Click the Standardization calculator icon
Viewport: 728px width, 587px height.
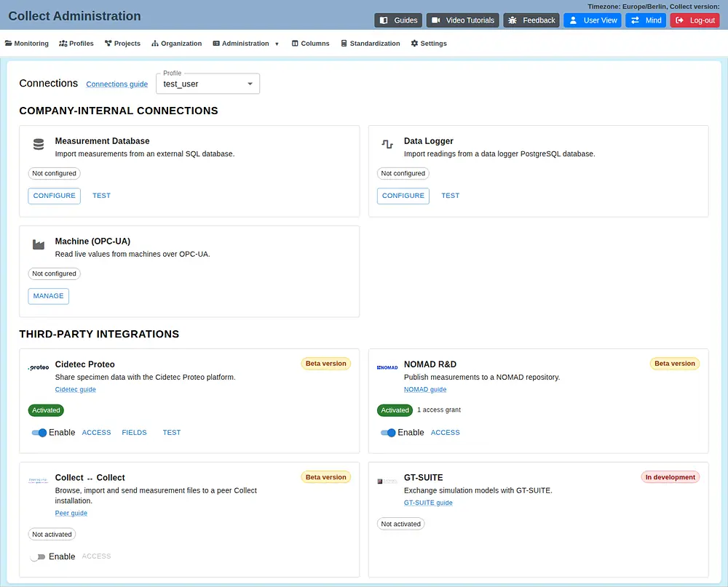tap(344, 43)
